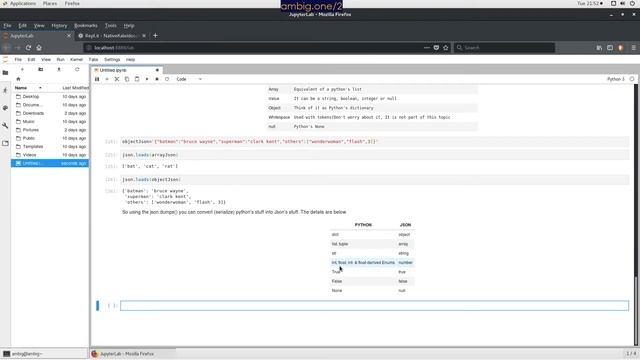The image size is (640, 360).
Task: Click the Firefox Search box
Action: 504,48
